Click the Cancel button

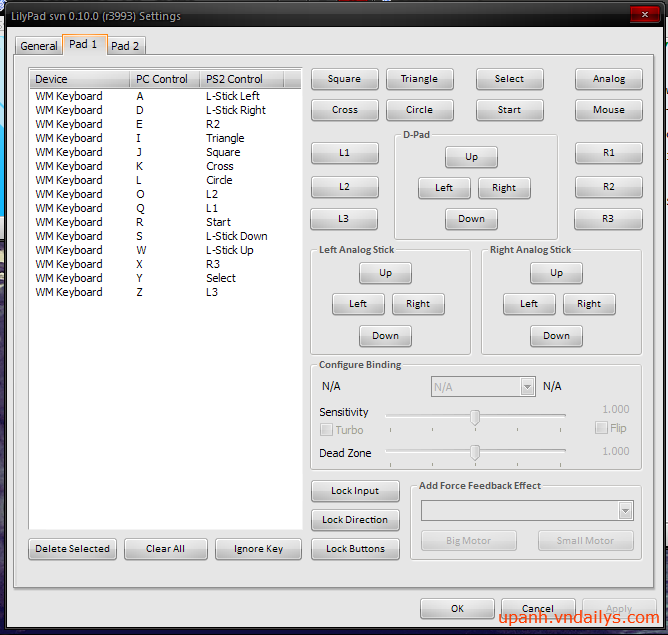coord(538,609)
